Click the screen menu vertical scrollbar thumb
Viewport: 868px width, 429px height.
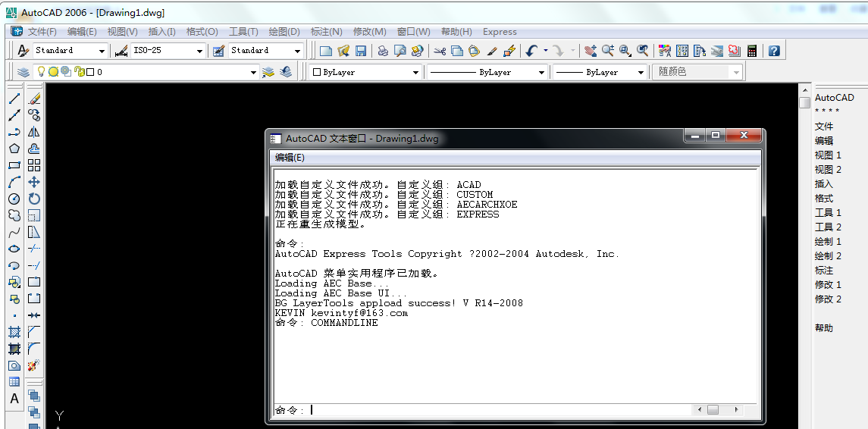coord(804,102)
